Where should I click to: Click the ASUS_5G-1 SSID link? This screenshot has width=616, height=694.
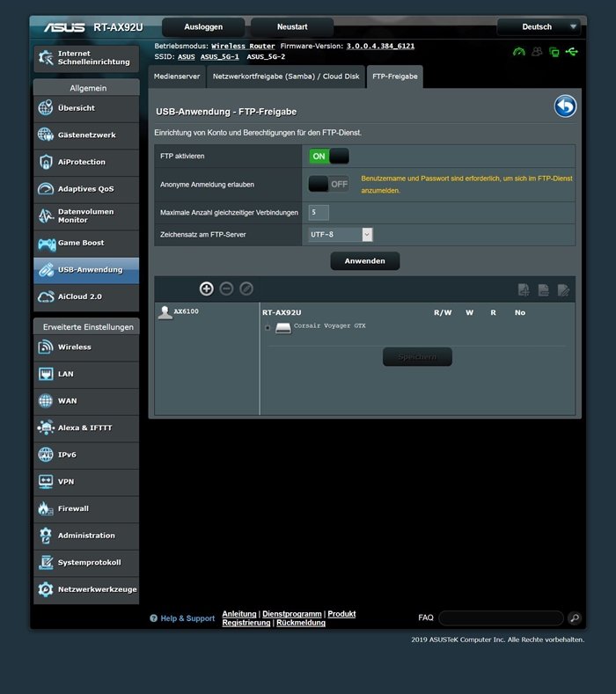pyautogui.click(x=220, y=56)
